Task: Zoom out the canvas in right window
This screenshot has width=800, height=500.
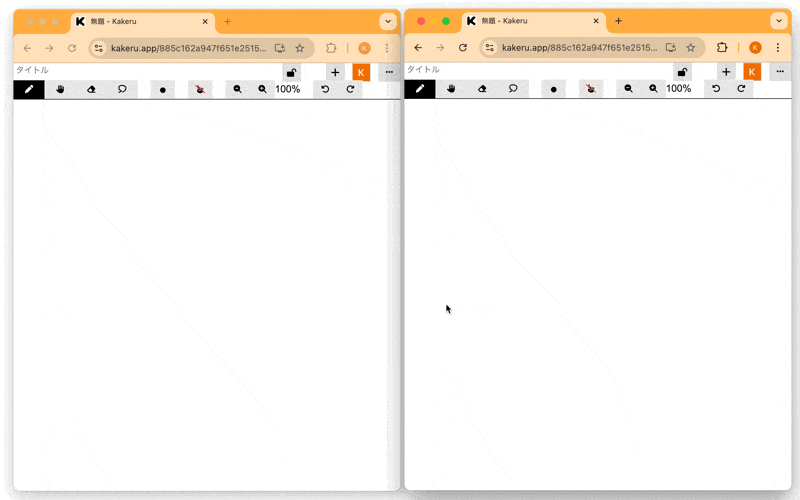Action: pos(628,89)
